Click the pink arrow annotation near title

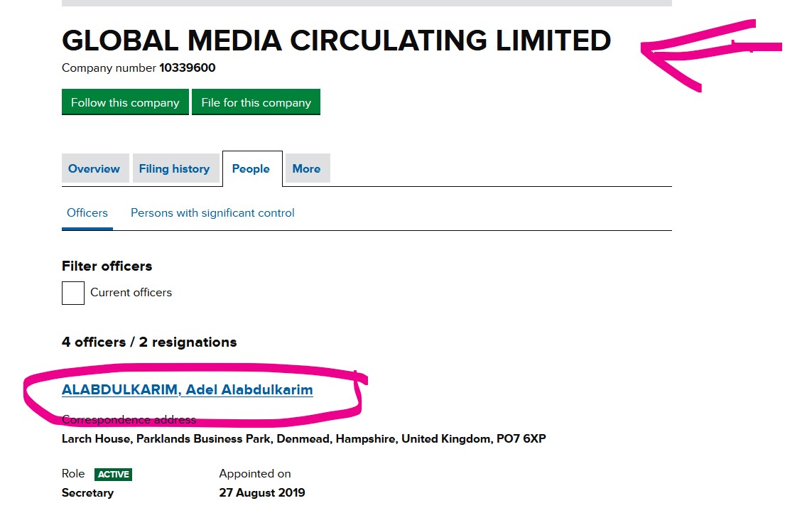[711, 55]
